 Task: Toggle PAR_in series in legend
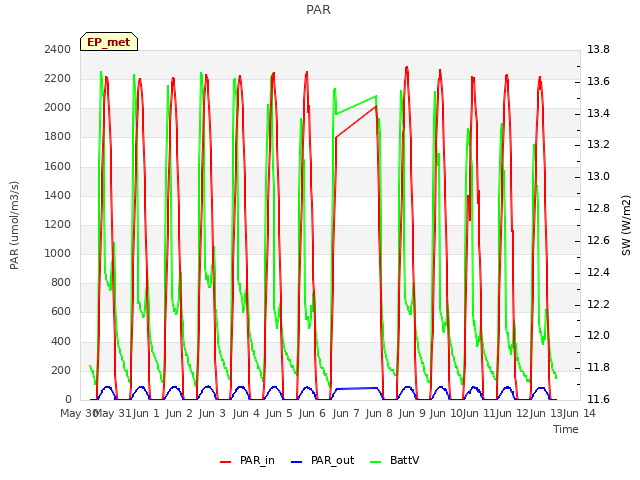247,460
